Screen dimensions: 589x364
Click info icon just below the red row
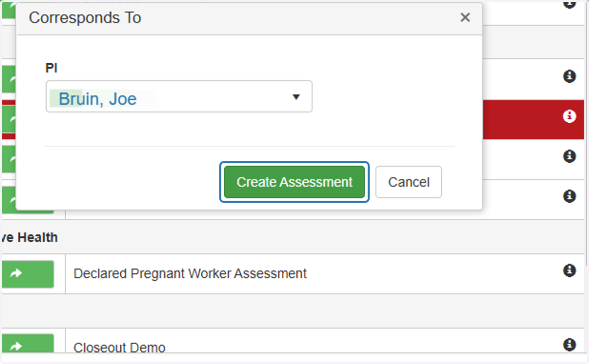point(569,156)
